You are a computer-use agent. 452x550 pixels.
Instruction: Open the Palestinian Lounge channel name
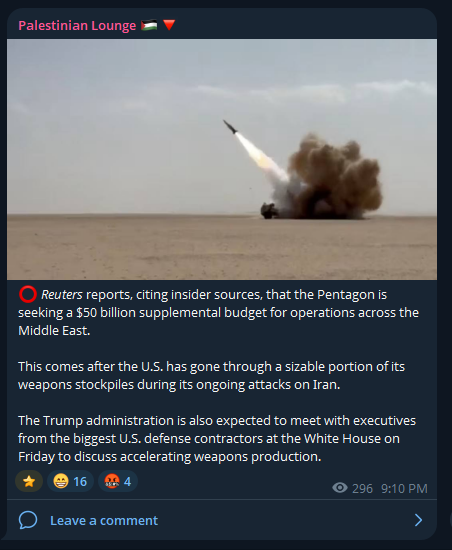[77, 26]
